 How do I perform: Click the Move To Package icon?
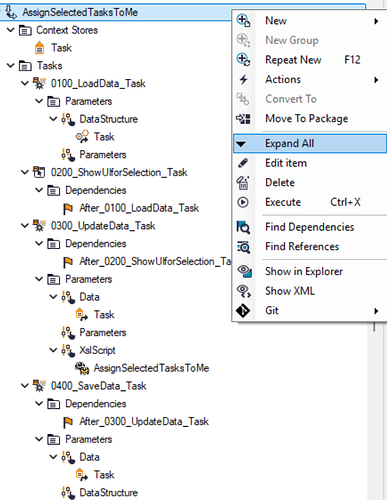tap(243, 118)
